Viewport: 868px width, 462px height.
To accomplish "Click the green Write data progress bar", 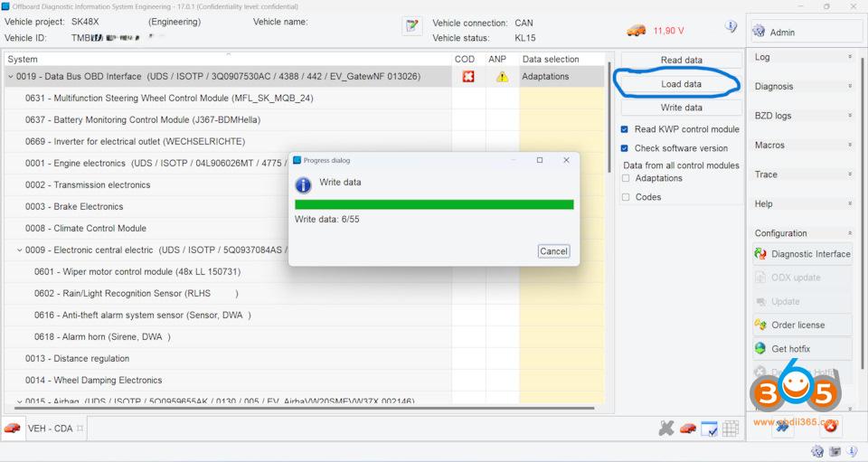I will (434, 204).
